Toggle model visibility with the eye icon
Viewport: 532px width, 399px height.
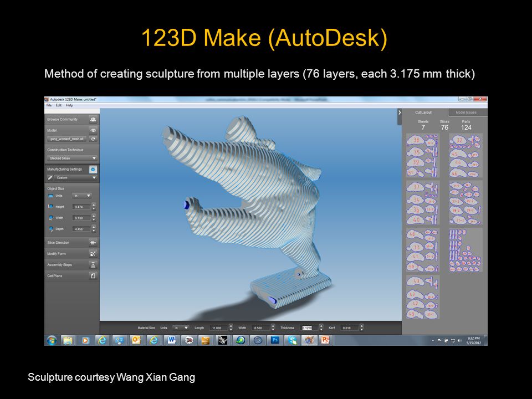click(x=93, y=130)
